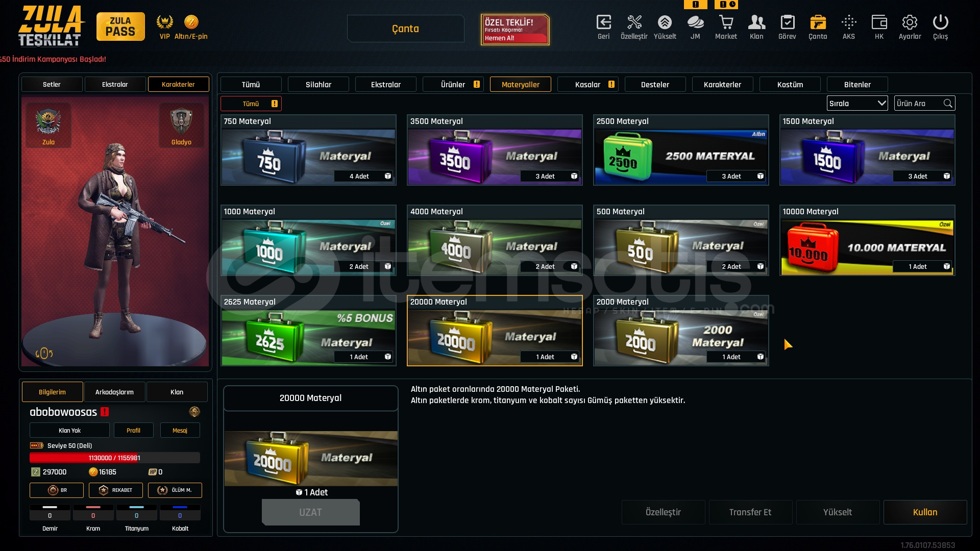Click the Transfer Et button
980x551 pixels.
click(750, 512)
